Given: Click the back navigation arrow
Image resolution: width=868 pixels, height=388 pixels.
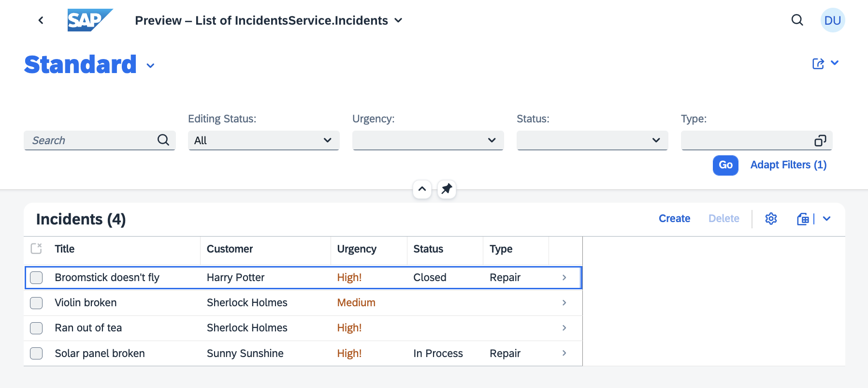Looking at the screenshot, I should tap(41, 20).
